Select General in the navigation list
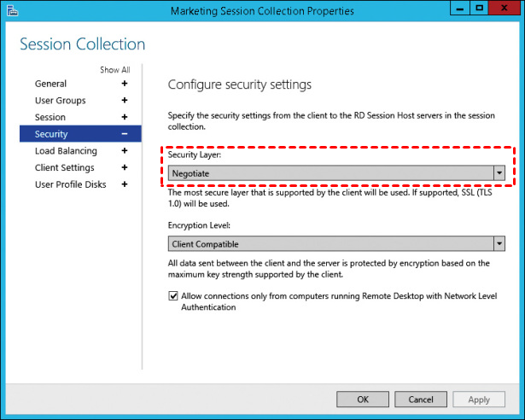Viewport: 525px width, 420px height. (50, 84)
